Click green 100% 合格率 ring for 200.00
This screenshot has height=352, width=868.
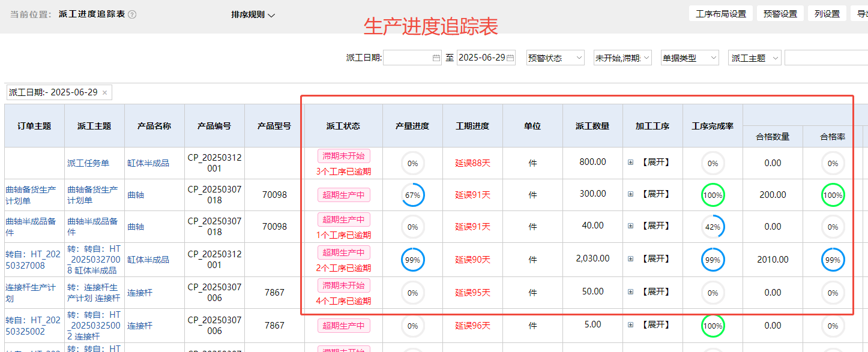pos(833,195)
